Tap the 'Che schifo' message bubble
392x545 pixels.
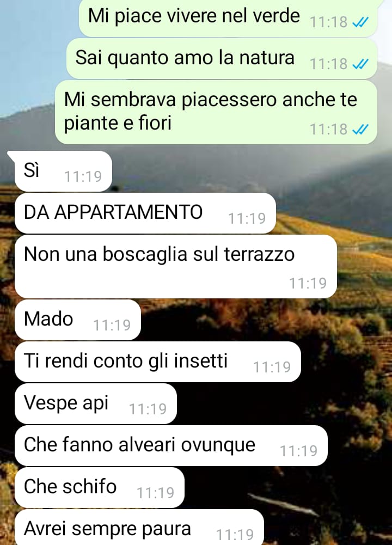tap(100, 488)
